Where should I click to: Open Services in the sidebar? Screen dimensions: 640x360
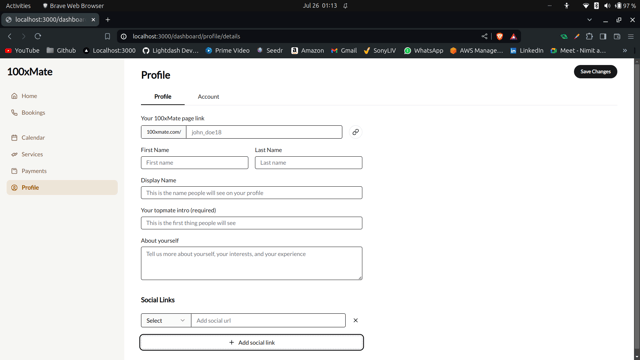[x=62, y=154]
